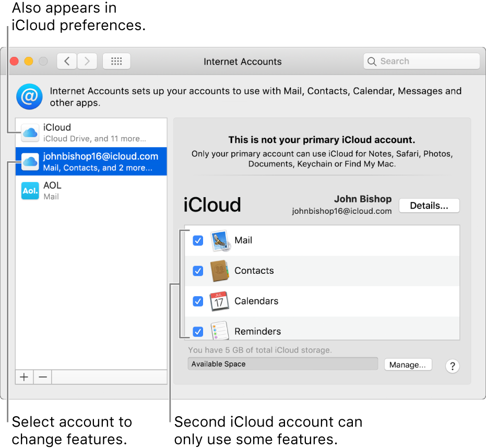Select the AOL Mail account
Screen dimensions: 486x448
pos(91,190)
